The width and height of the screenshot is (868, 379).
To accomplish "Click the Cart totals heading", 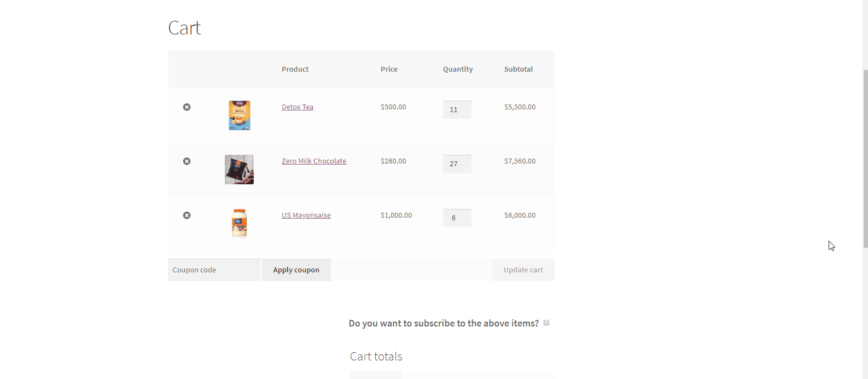I will [376, 357].
